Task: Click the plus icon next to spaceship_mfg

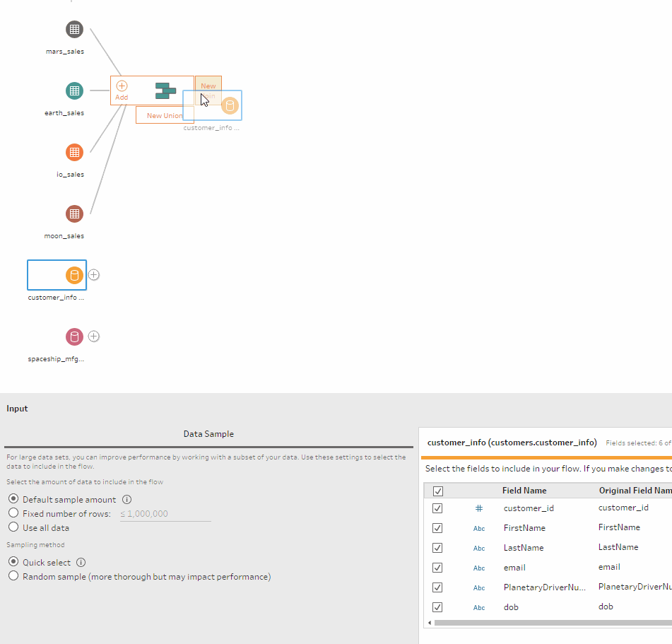Action: 93,336
